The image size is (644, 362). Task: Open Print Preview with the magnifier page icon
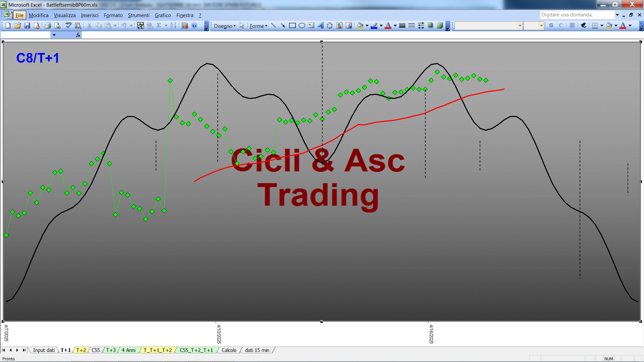pyautogui.click(x=57, y=25)
